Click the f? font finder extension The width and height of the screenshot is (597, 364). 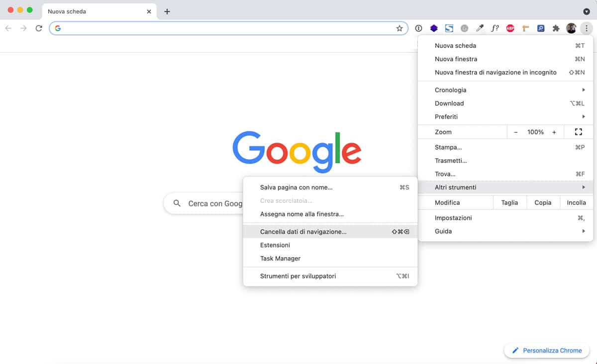(x=495, y=28)
